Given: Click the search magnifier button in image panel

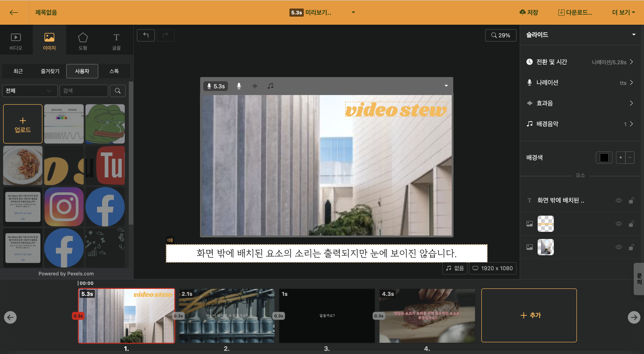Looking at the screenshot, I should (x=118, y=91).
